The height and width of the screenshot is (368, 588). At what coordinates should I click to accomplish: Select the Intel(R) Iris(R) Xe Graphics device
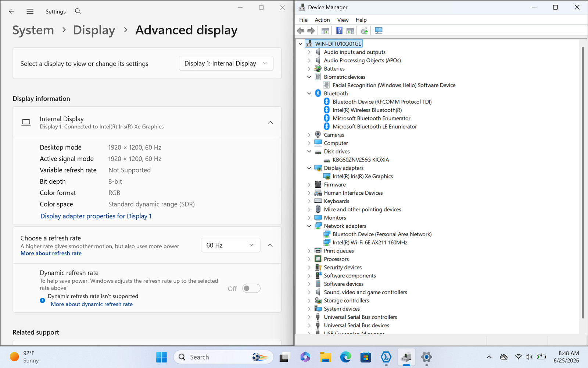click(x=363, y=176)
